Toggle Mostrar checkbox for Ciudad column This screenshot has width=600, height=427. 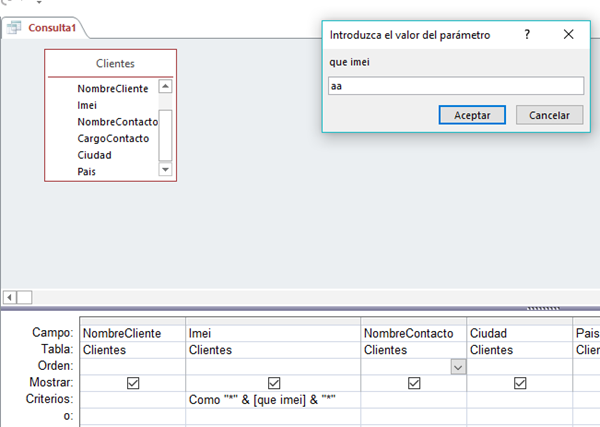[519, 383]
